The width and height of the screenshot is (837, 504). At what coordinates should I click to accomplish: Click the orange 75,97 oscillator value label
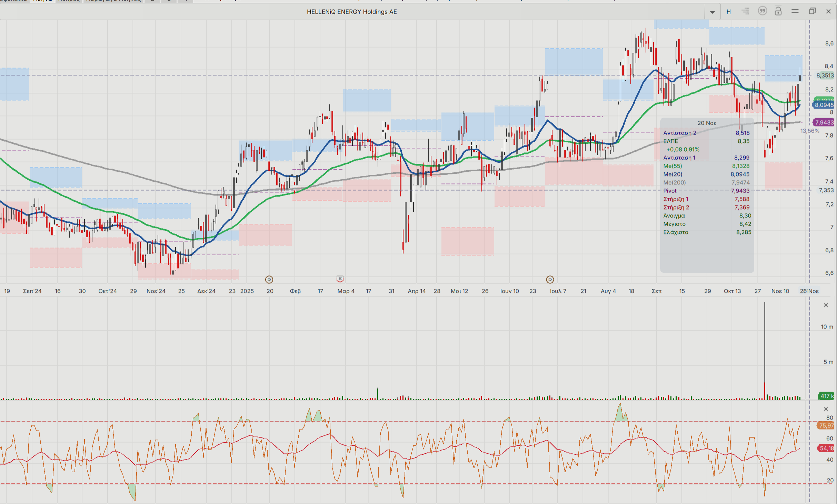pos(826,426)
